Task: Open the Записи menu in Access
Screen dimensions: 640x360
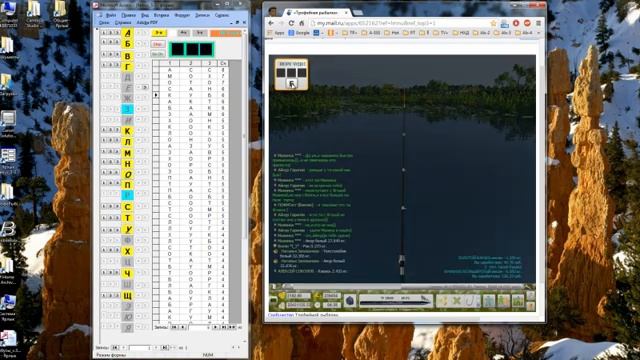Action: [202, 15]
